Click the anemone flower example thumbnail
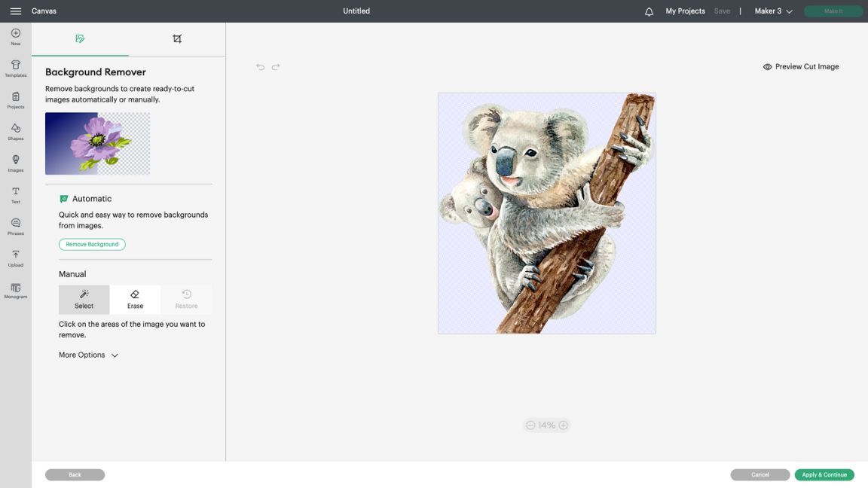The image size is (868, 488). 97,143
